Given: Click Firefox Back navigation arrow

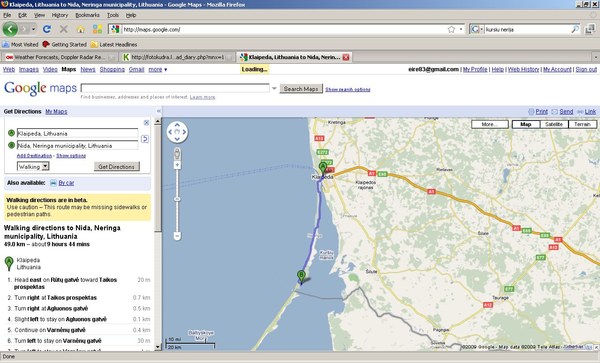Looking at the screenshot, I should (10, 29).
